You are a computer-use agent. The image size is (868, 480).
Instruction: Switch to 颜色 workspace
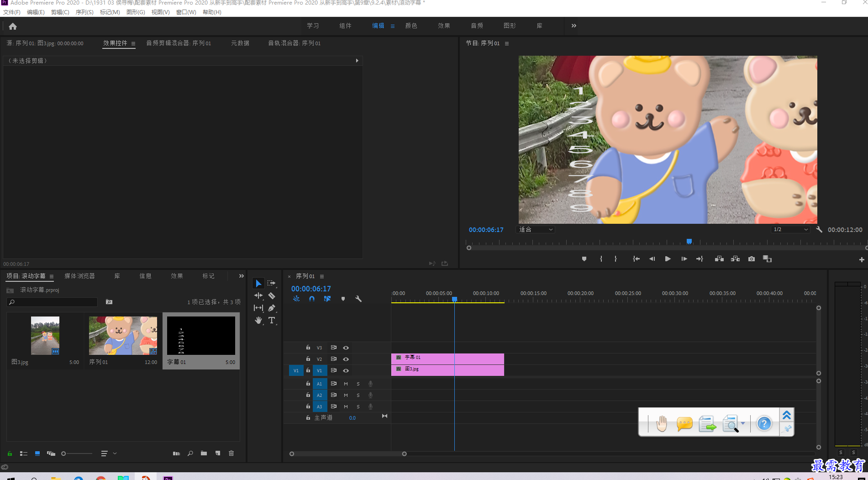pos(411,26)
